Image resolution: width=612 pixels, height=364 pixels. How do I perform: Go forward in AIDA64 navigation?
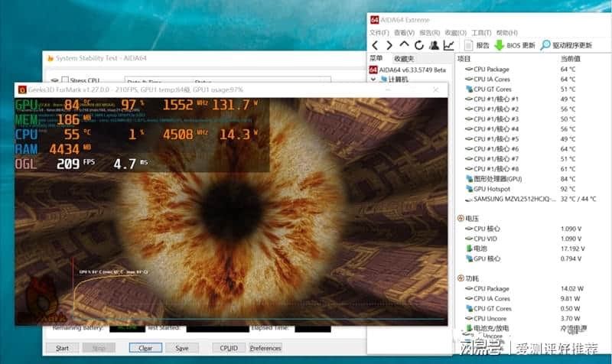point(389,45)
